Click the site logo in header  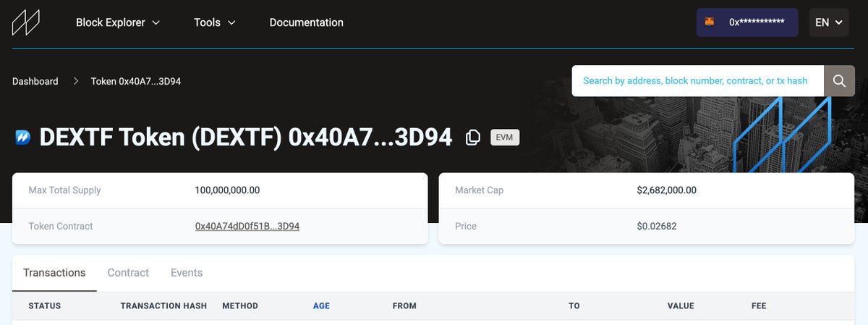click(x=25, y=22)
